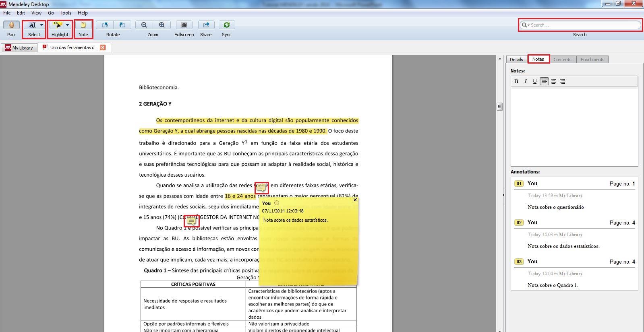Toggle italic in notes editor
This screenshot has width=644, height=332.
(526, 81)
